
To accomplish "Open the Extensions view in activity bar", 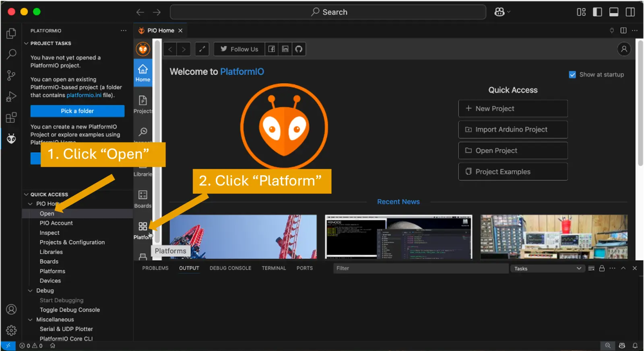I will click(11, 117).
